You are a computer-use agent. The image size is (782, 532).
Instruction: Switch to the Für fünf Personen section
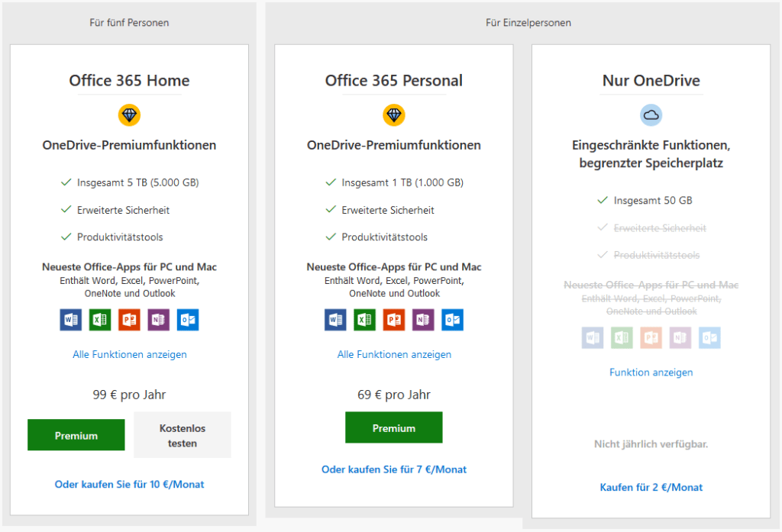(129, 22)
